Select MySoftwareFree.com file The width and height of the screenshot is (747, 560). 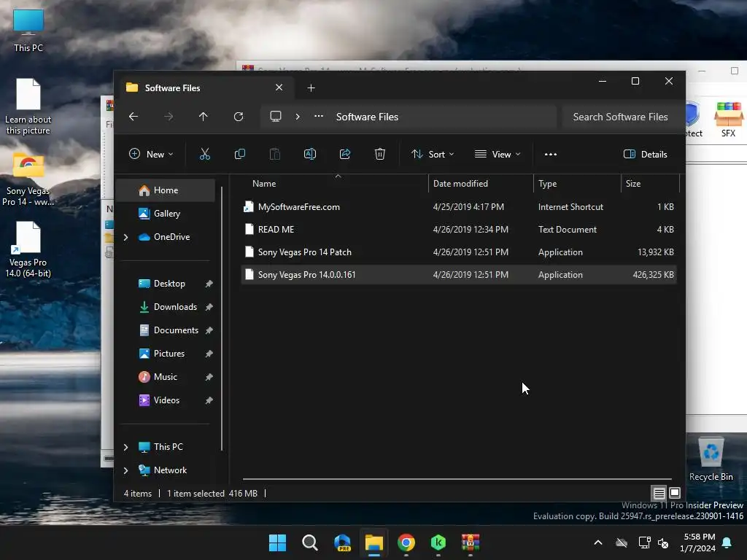point(459,206)
